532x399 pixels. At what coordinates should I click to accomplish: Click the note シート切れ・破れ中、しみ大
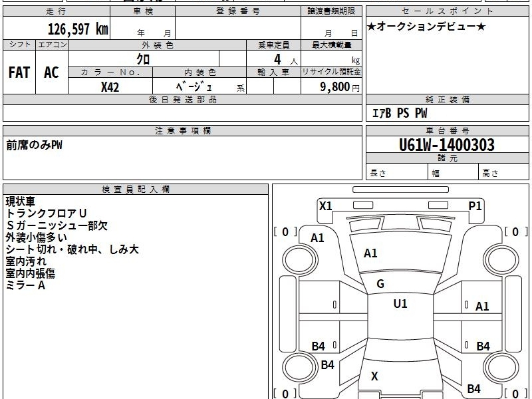(x=72, y=249)
